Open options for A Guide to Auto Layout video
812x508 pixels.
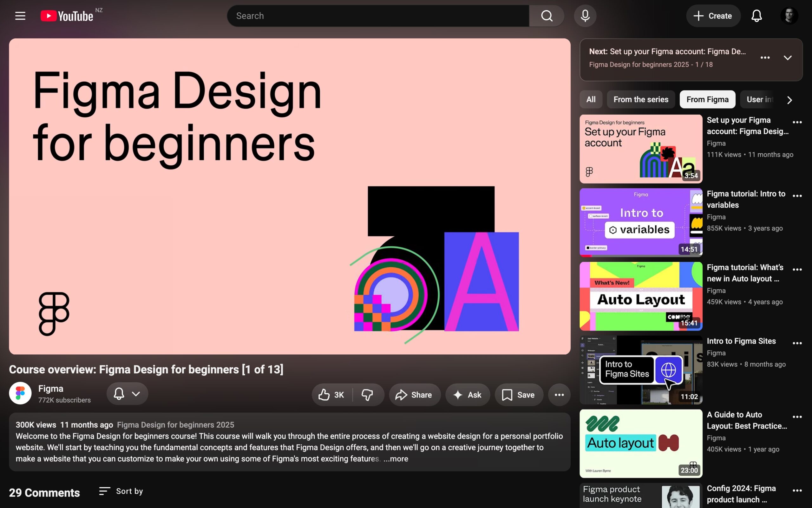pyautogui.click(x=797, y=417)
